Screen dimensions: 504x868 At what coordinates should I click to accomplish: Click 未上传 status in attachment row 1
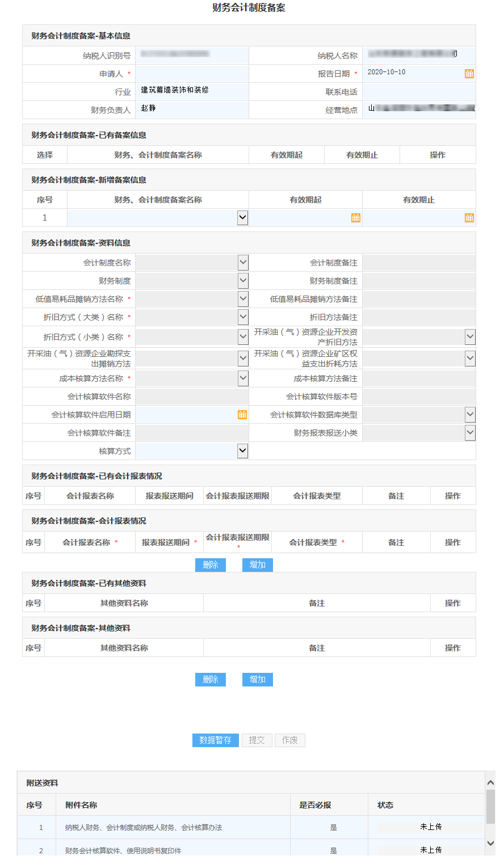pyautogui.click(x=431, y=827)
